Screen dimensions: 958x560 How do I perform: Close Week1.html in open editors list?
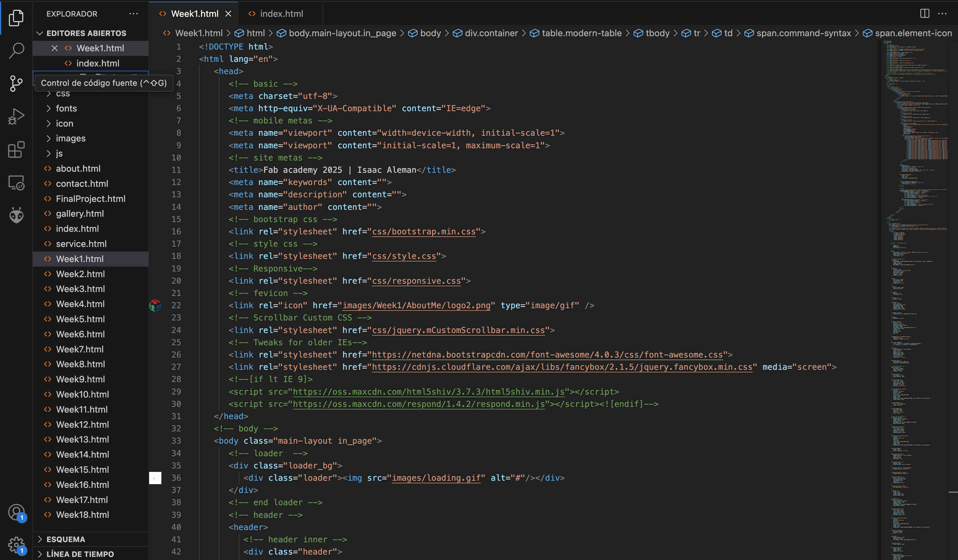pyautogui.click(x=54, y=48)
